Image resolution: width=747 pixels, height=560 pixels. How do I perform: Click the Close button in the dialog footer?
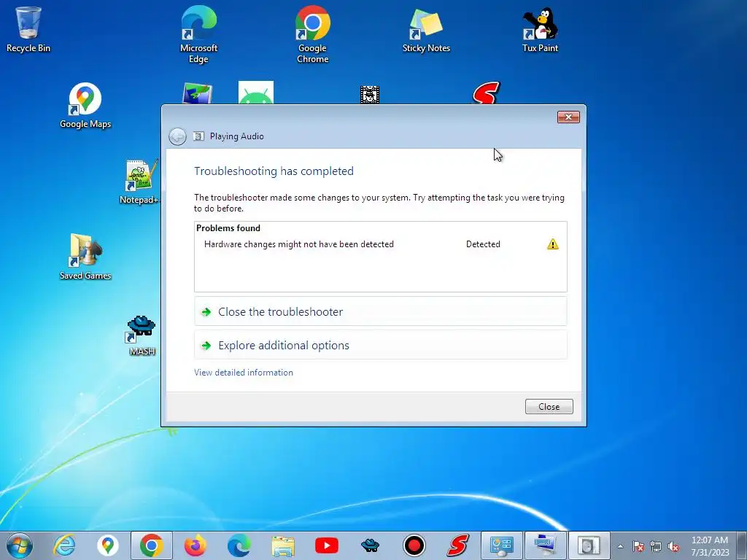pyautogui.click(x=549, y=407)
